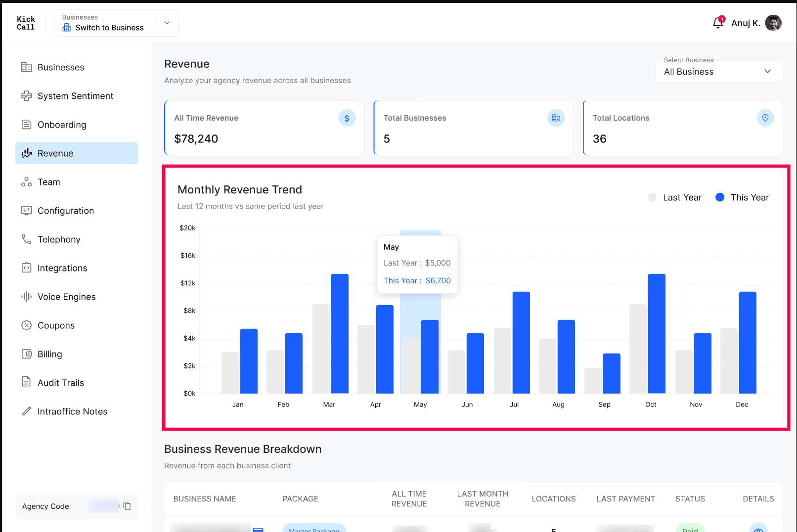The width and height of the screenshot is (797, 532).
Task: Select the gray March Last Year bar
Action: (321, 349)
